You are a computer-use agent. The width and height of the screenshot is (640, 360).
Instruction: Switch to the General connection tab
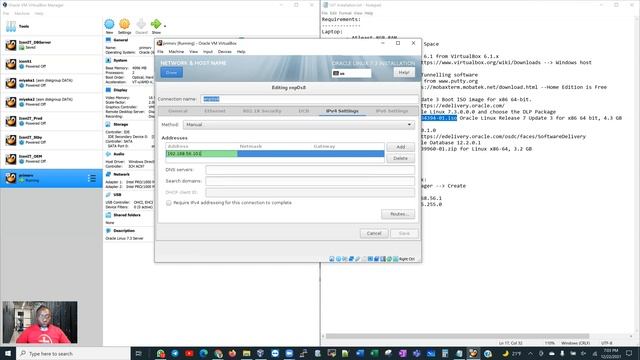pos(178,111)
